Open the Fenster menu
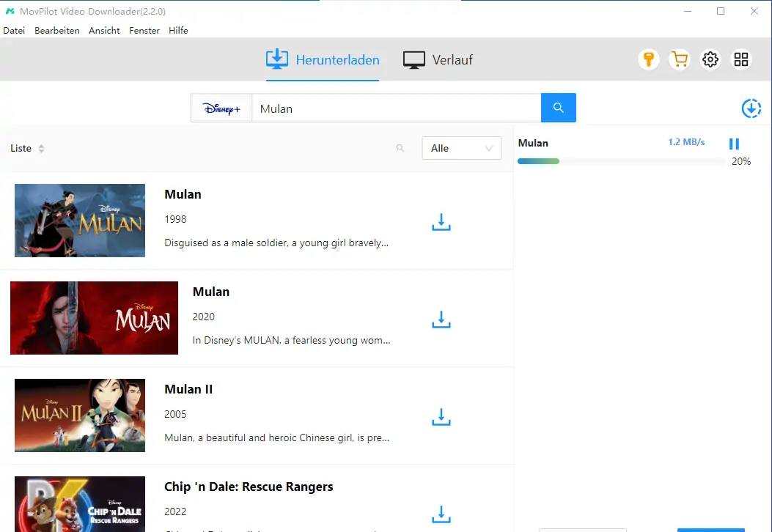This screenshot has height=532, width=772. click(144, 31)
